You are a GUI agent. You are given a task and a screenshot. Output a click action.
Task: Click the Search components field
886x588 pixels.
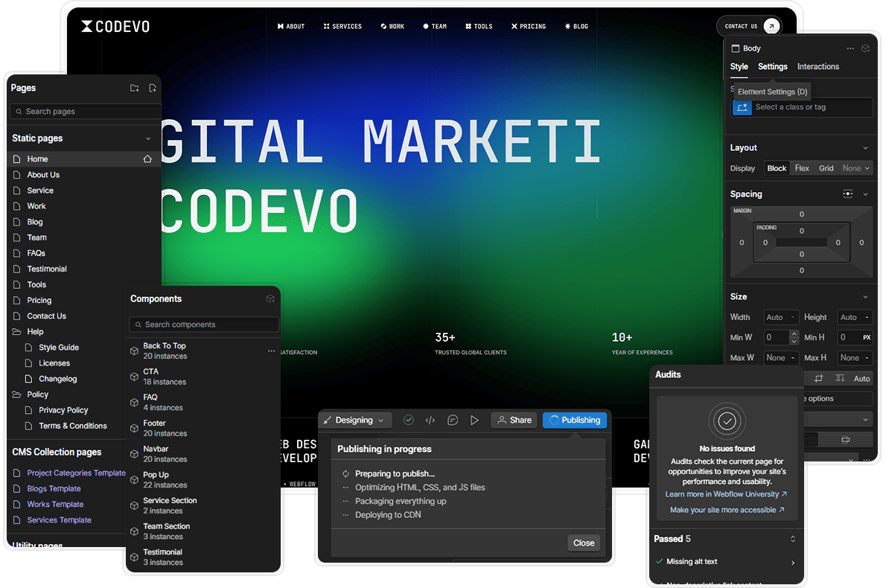[204, 325]
